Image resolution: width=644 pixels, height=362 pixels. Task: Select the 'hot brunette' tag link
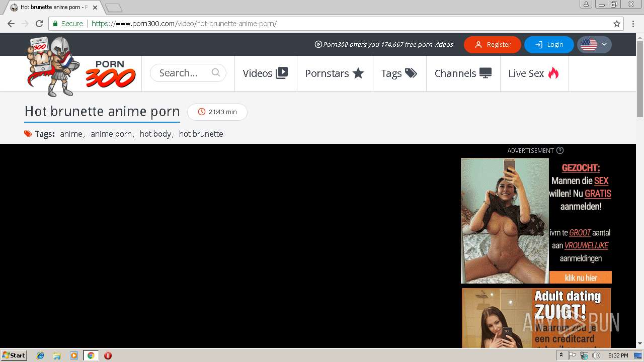click(201, 134)
